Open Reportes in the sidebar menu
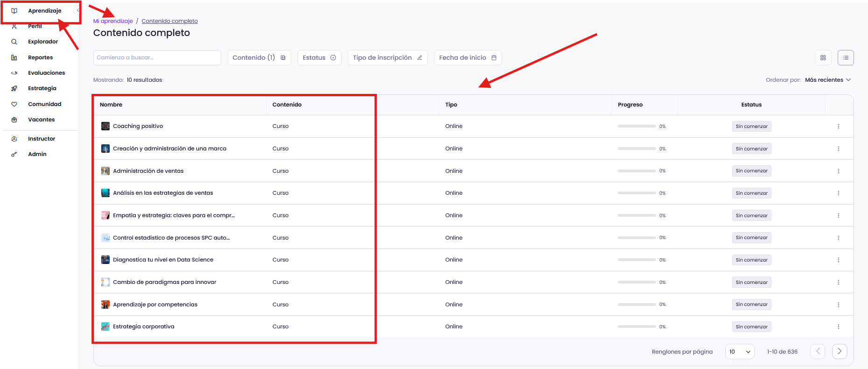This screenshot has height=369, width=868. 40,57
